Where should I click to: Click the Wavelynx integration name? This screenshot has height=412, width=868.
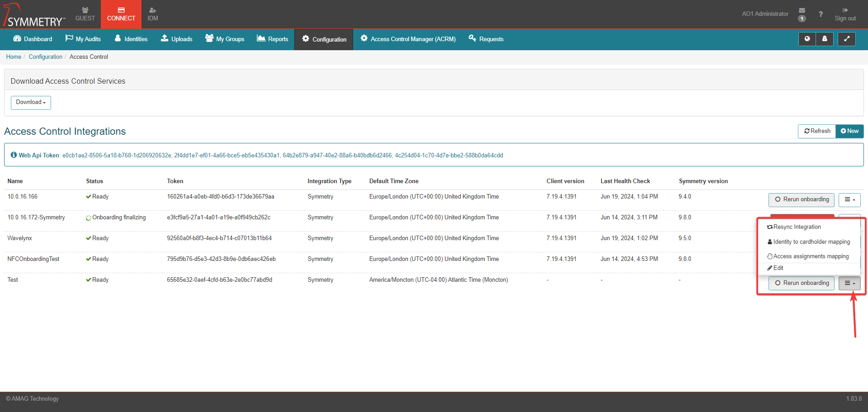[x=19, y=238]
